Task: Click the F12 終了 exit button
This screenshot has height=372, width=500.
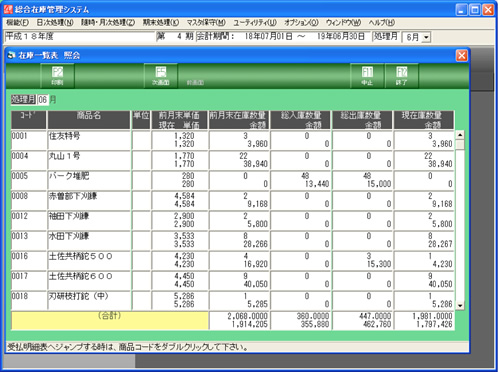Action: (402, 76)
